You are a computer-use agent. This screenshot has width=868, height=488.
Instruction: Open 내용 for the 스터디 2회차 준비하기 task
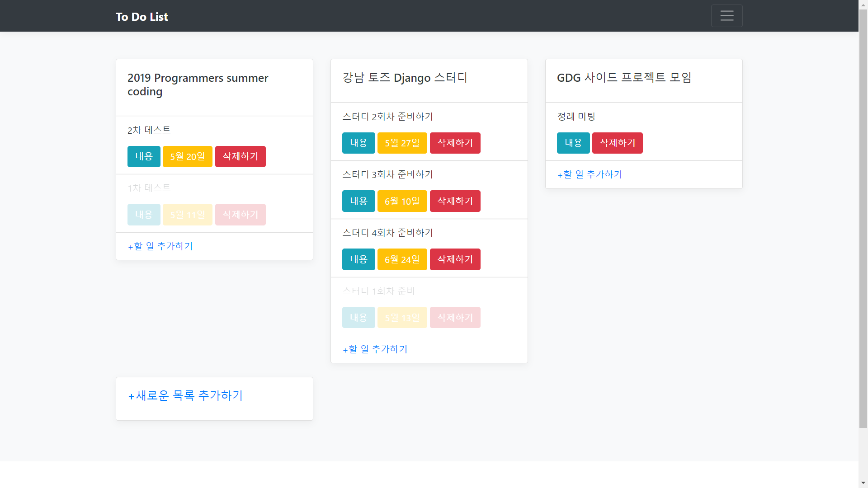tap(359, 143)
